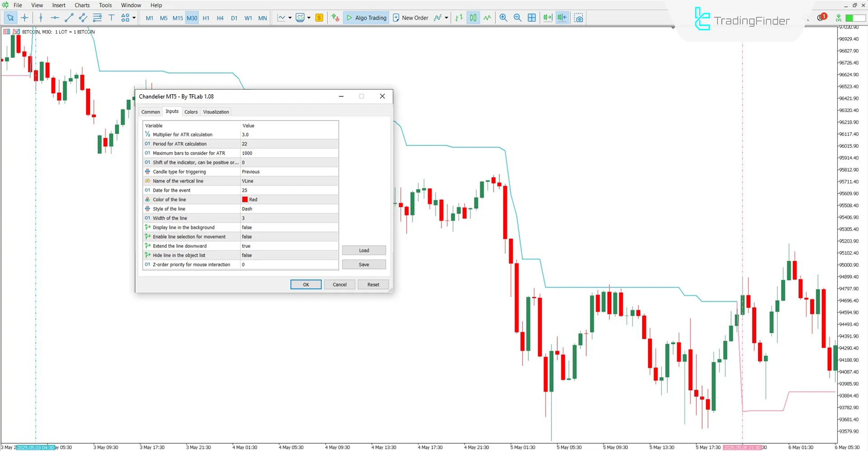Toggle Algo Trading on or off
The image size is (868, 451).
366,18
